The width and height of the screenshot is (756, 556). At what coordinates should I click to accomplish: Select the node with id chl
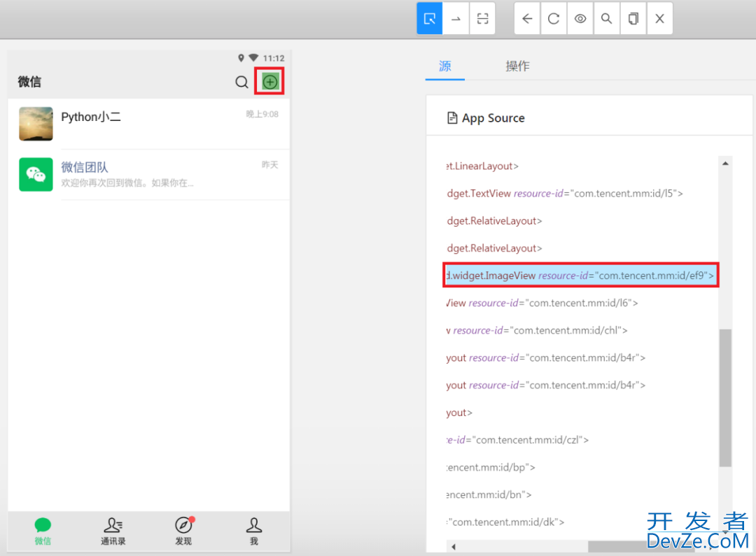[537, 331]
